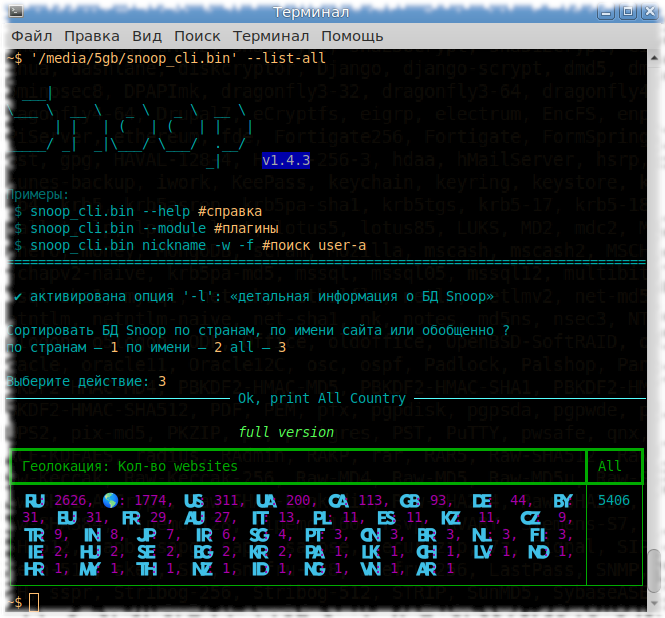The height and width of the screenshot is (618, 665).
Task: Open the Помощь menu
Action: tap(352, 36)
